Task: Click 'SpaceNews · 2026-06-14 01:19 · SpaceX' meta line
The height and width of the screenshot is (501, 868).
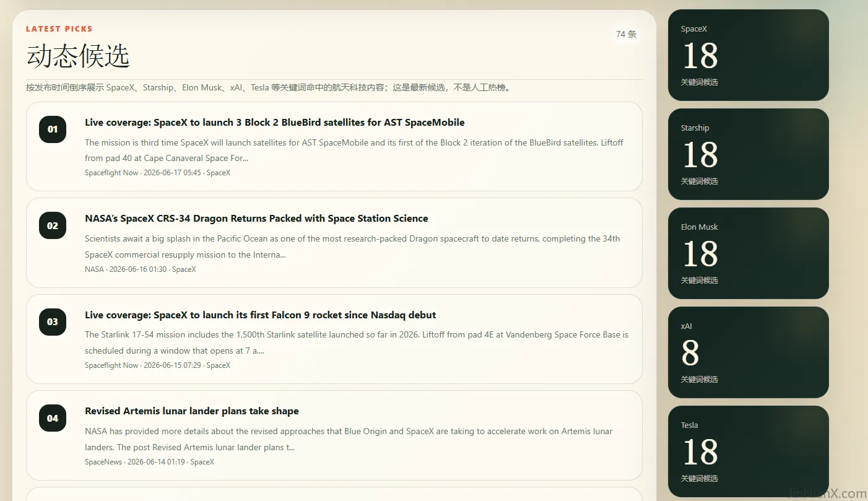Action: coord(149,462)
